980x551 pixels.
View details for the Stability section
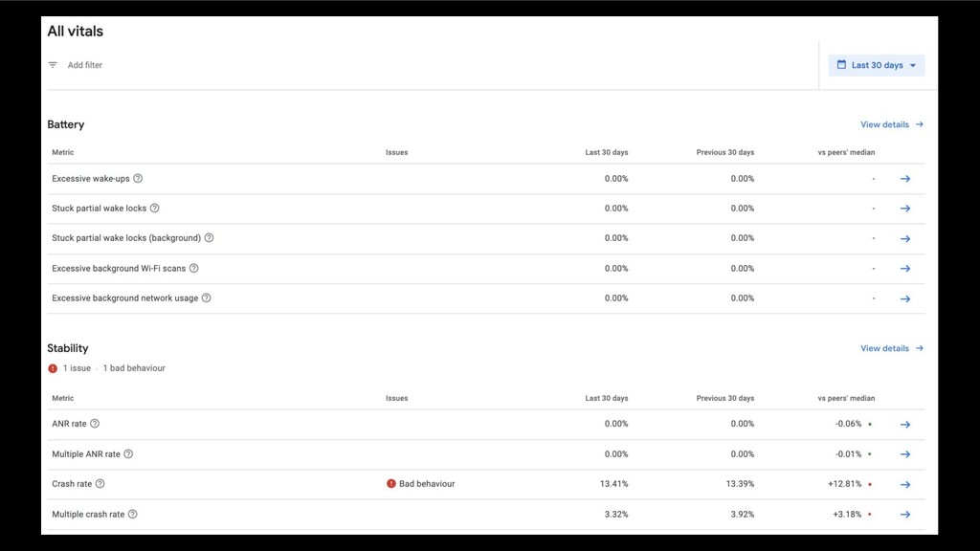892,348
